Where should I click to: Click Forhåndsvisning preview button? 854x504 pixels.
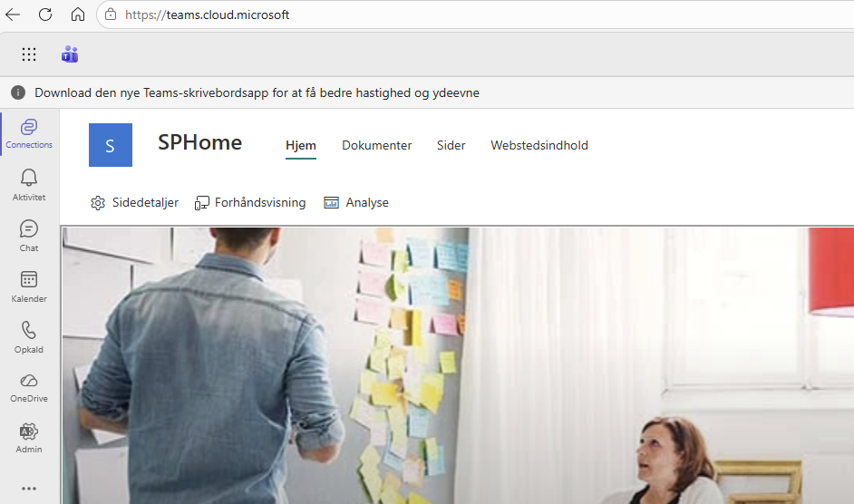(250, 203)
